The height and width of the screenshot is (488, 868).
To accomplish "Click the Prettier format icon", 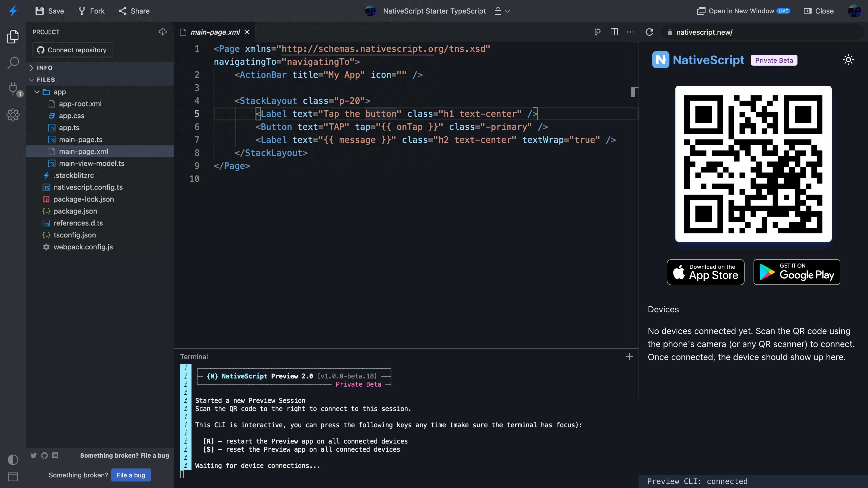I will [598, 32].
